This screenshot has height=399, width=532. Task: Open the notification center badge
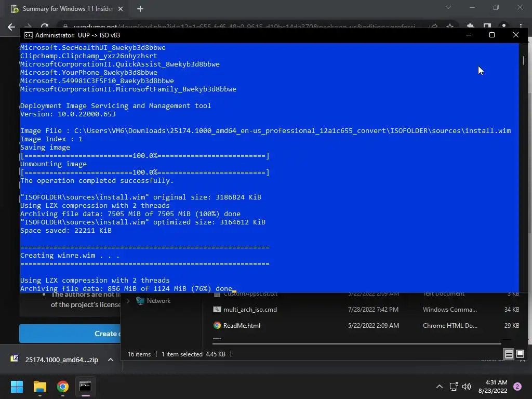517,387
